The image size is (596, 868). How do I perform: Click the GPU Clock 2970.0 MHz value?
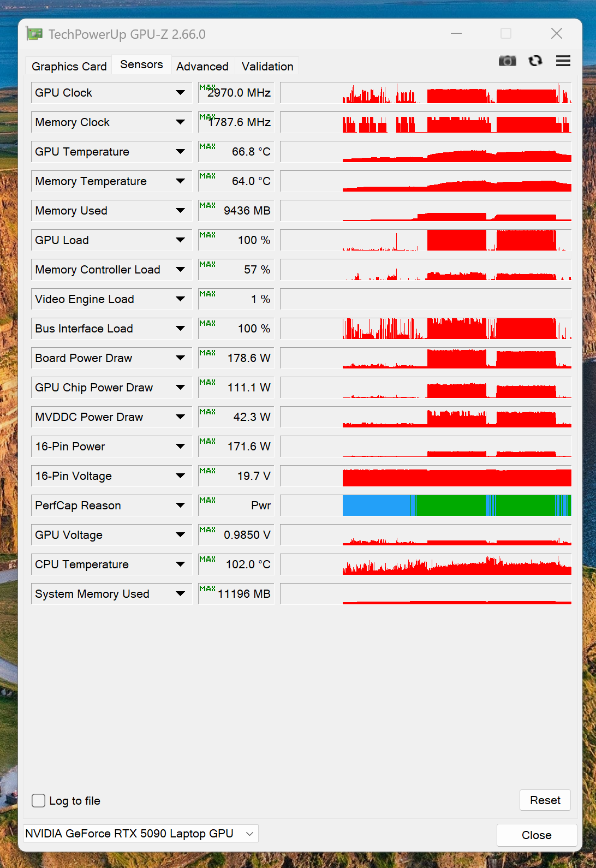[x=236, y=93]
